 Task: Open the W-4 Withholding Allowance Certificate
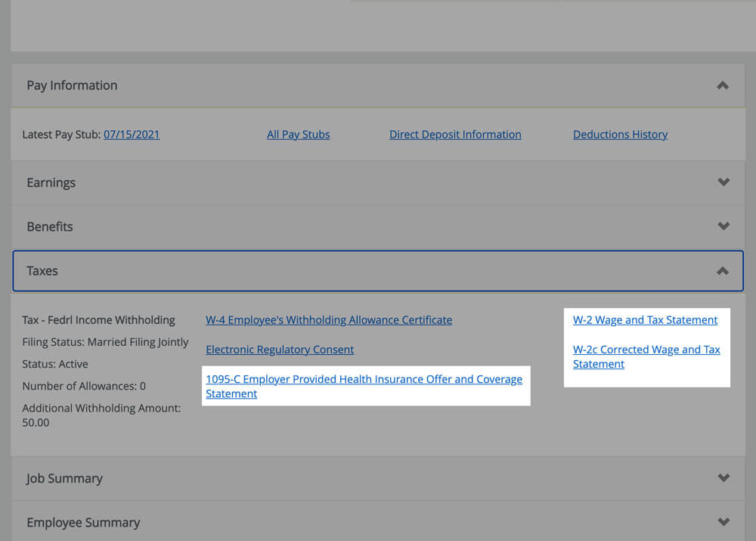point(329,319)
